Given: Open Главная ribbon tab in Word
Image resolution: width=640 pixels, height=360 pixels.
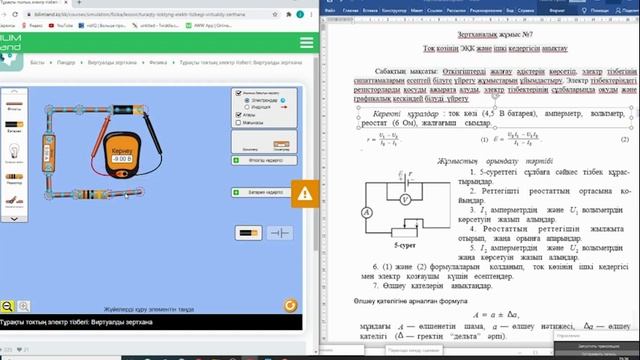Looking at the screenshot, I should [x=350, y=11].
